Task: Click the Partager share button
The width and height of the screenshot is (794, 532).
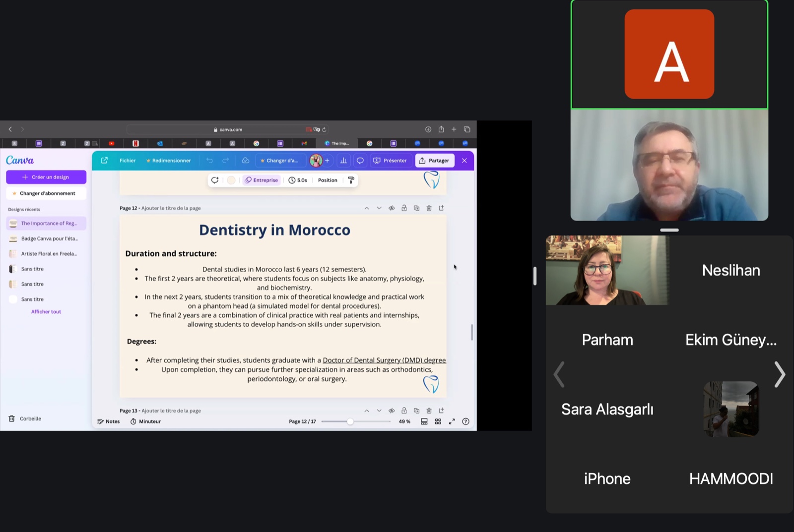Action: pyautogui.click(x=434, y=161)
